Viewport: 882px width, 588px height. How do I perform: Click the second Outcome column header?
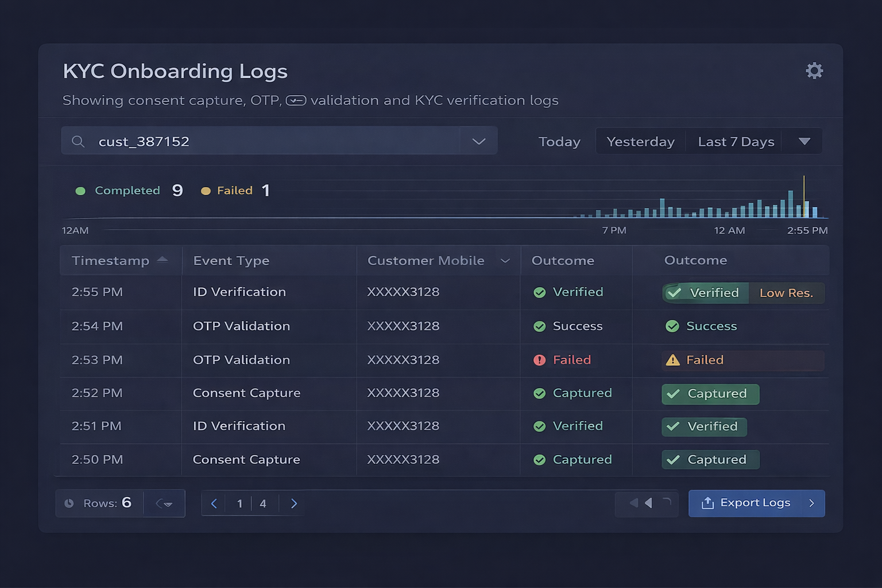695,260
